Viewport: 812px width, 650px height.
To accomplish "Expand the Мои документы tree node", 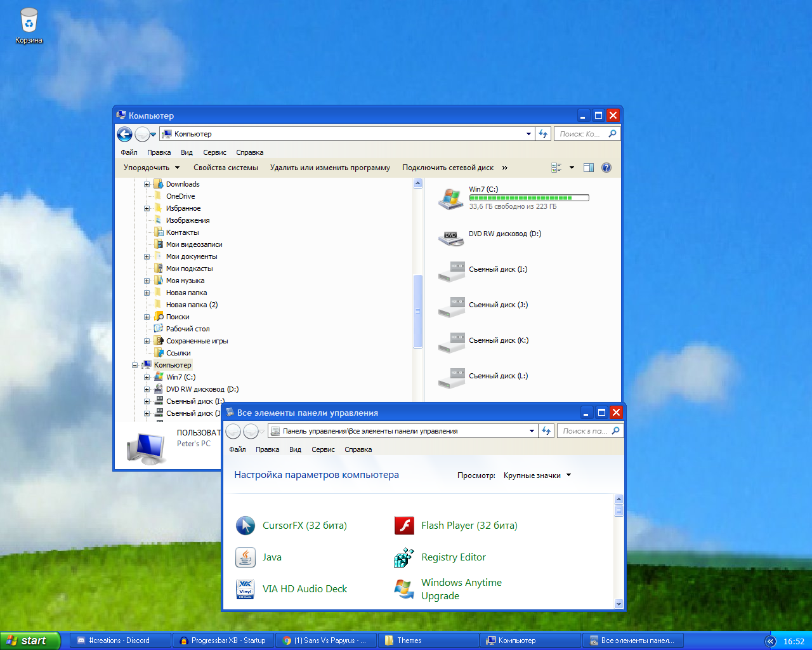I will coord(147,256).
